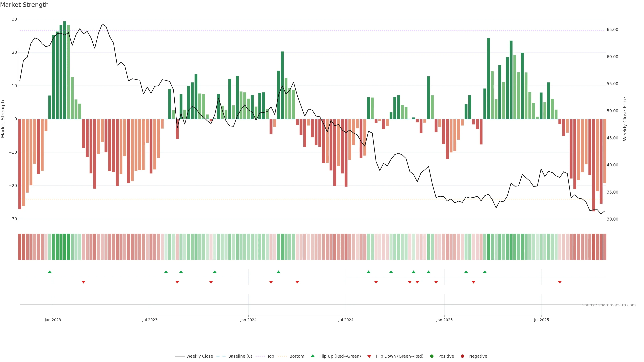Click the Jan 2024 x-axis label
Image resolution: width=644 pixels, height=362 pixels.
[248, 320]
